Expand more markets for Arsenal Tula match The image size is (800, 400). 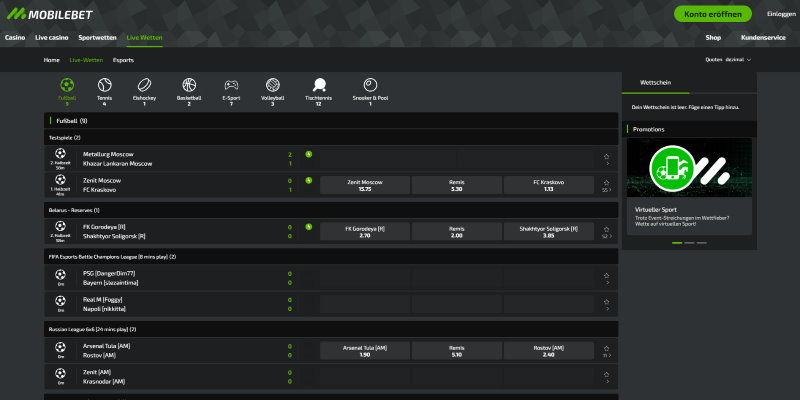tap(607, 355)
